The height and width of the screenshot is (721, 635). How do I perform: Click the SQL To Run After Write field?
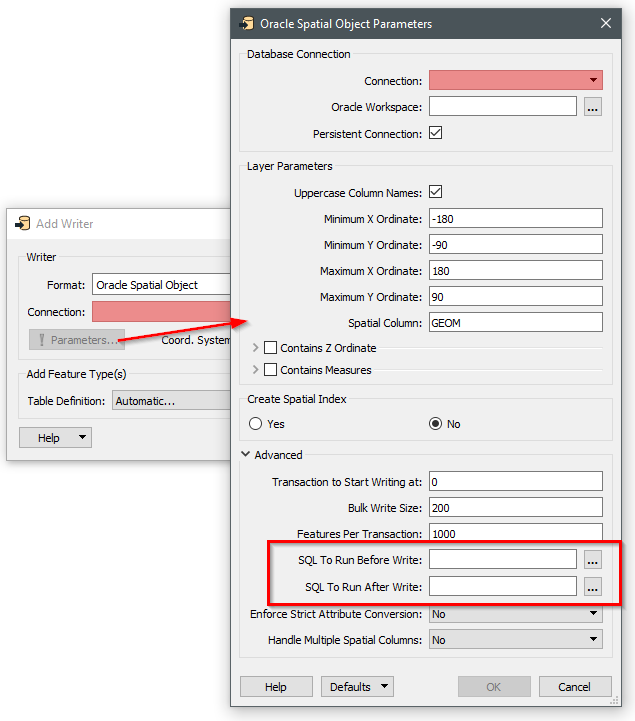click(503, 586)
